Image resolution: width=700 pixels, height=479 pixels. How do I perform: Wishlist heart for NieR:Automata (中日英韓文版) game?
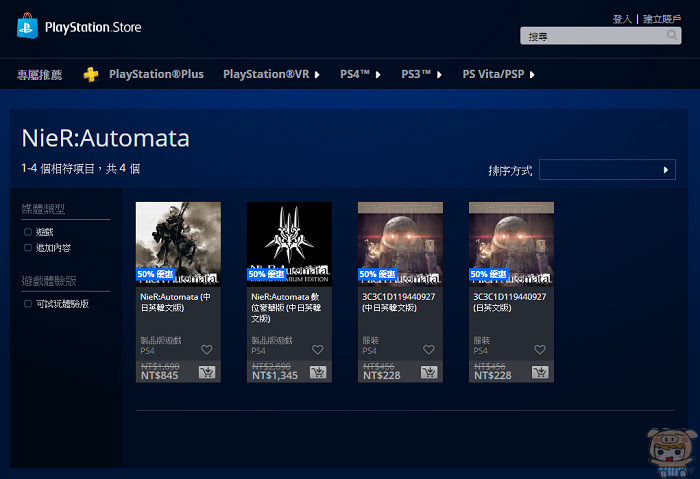[207, 350]
